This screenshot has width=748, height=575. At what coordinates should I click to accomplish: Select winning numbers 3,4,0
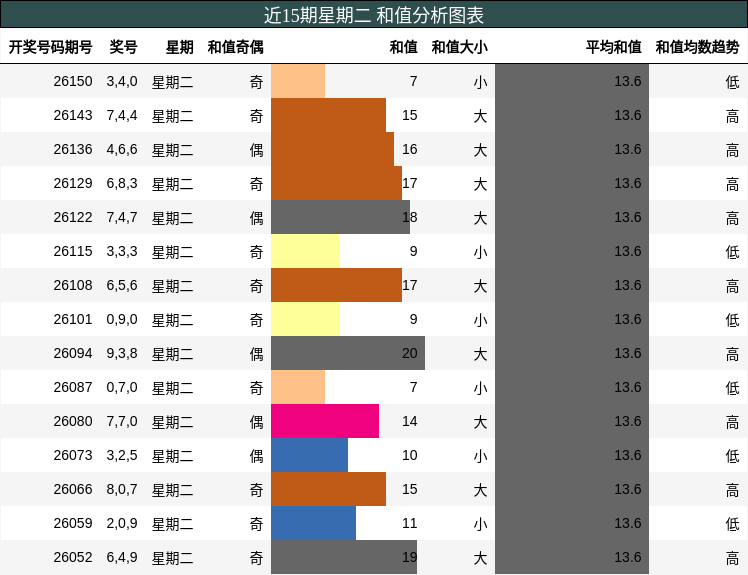pyautogui.click(x=122, y=82)
